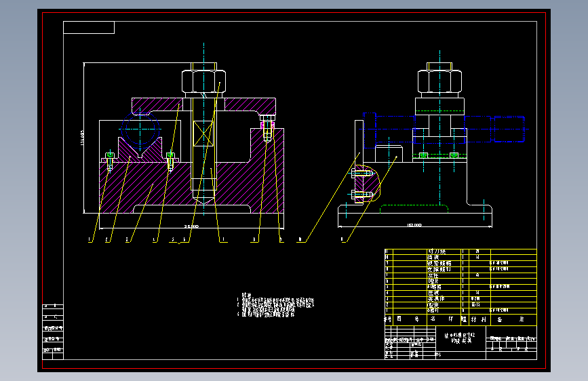Click the 材料 header cell in parts list
Viewport: 588px width, 381px height.
pos(479,319)
